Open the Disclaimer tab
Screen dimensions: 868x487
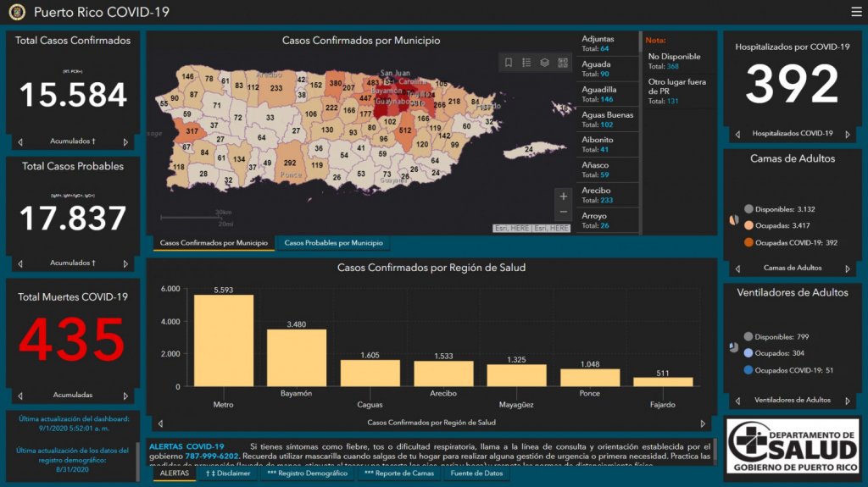tap(228, 473)
